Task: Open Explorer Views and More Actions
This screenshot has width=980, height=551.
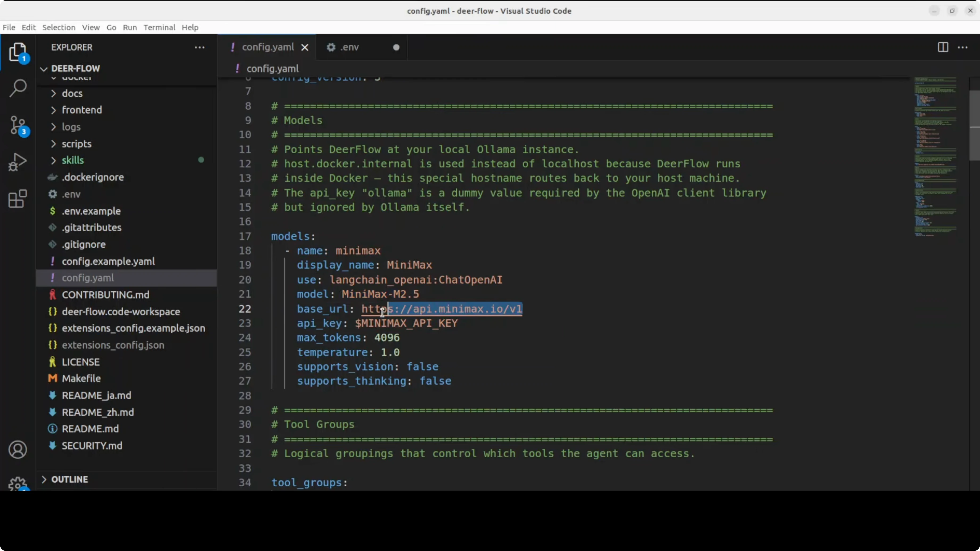Action: [200, 47]
